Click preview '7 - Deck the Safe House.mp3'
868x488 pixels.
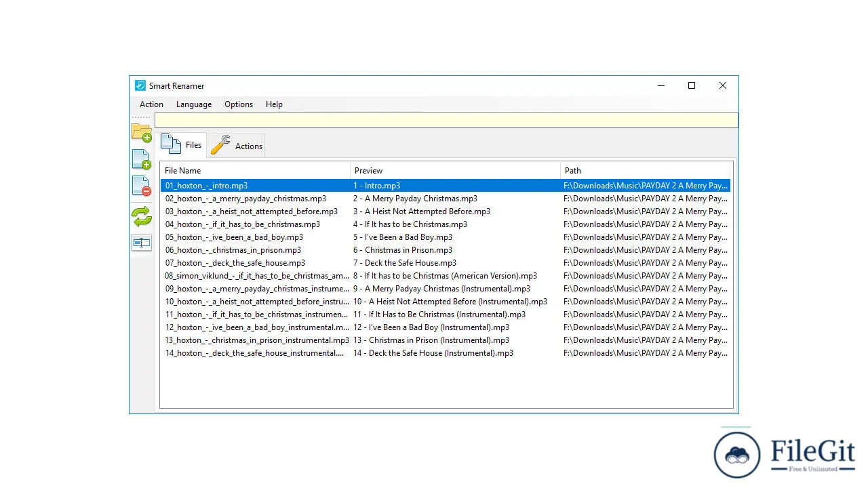point(404,263)
